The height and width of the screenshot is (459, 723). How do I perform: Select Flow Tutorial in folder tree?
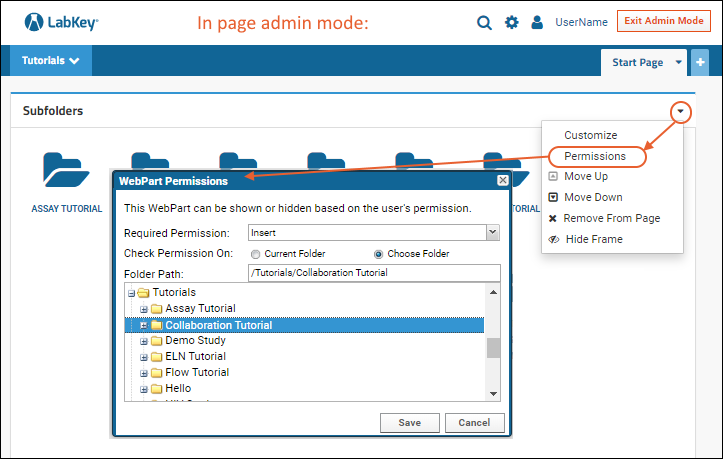click(x=197, y=372)
